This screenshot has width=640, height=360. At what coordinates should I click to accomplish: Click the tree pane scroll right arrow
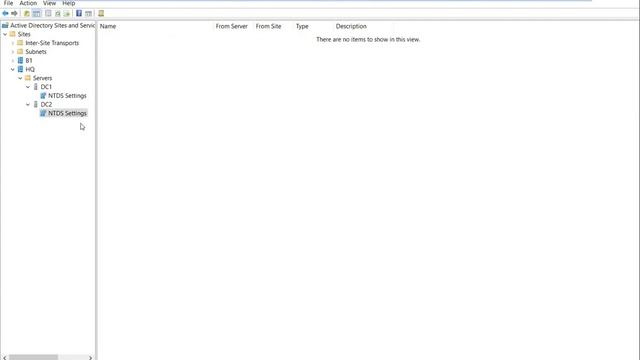point(91,357)
